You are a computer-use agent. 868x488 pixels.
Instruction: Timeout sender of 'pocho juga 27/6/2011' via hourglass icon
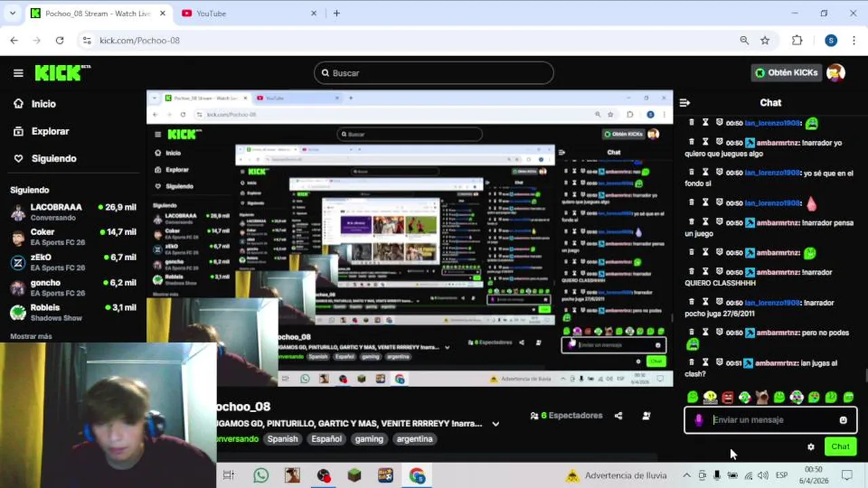(x=705, y=302)
